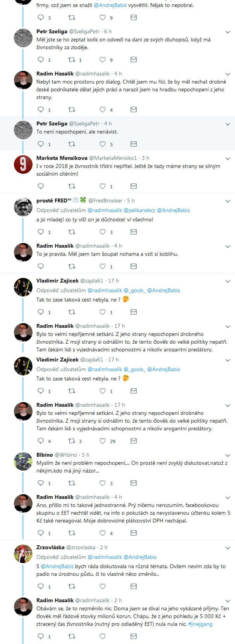The image size is (235, 644).
Task: Open the @pelikanekcz mention link
Action: pos(139,210)
